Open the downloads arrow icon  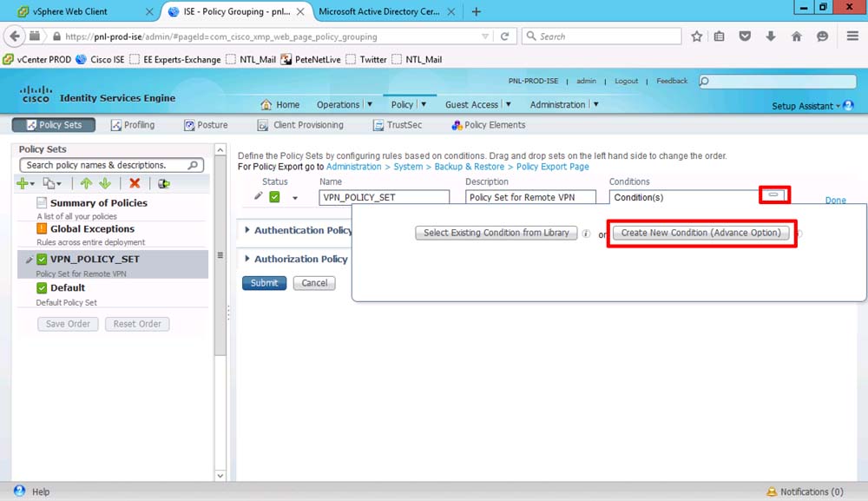[771, 36]
